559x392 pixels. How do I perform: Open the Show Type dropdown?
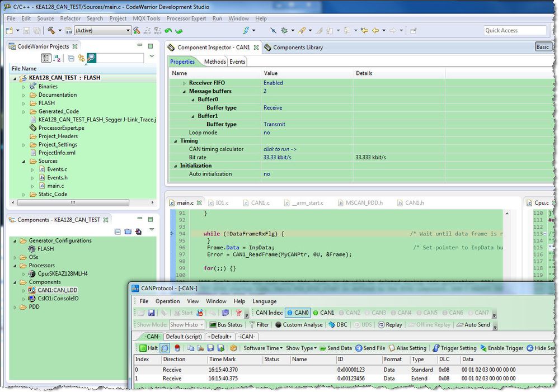coord(301,348)
